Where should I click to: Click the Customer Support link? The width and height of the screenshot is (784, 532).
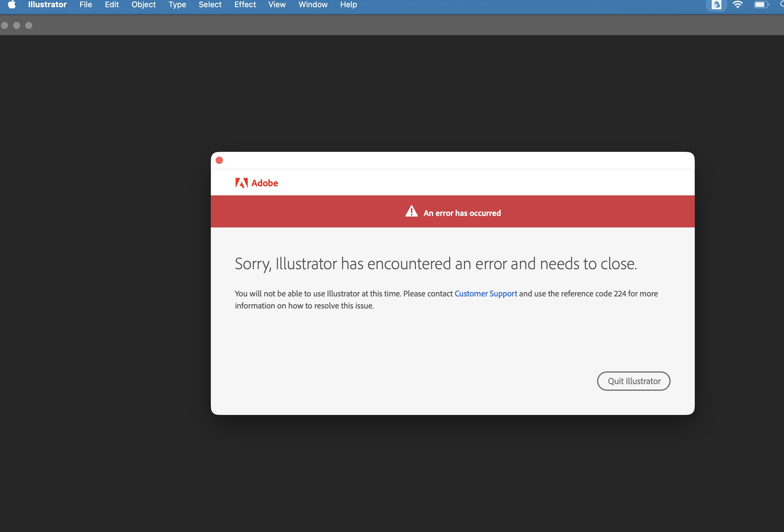pyautogui.click(x=485, y=293)
